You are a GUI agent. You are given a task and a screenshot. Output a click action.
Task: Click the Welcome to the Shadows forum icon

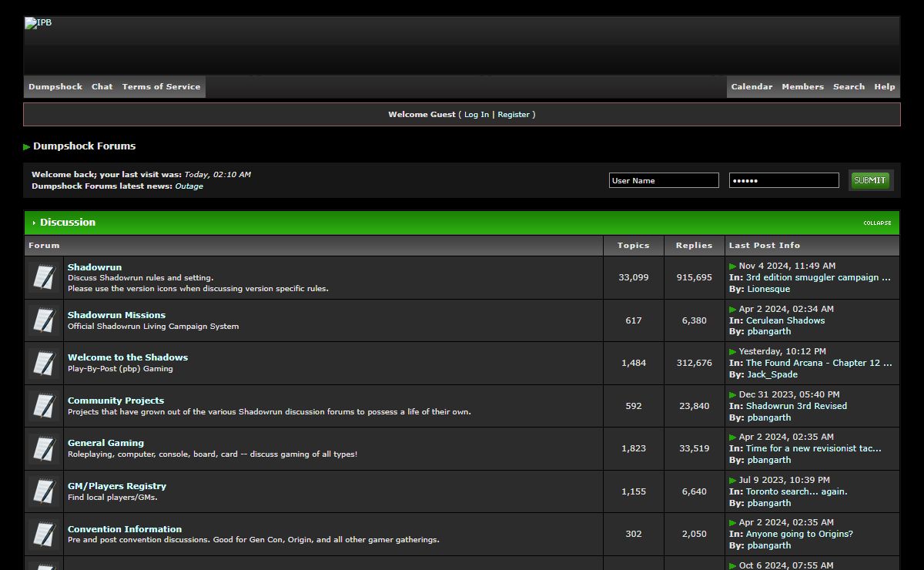click(44, 363)
